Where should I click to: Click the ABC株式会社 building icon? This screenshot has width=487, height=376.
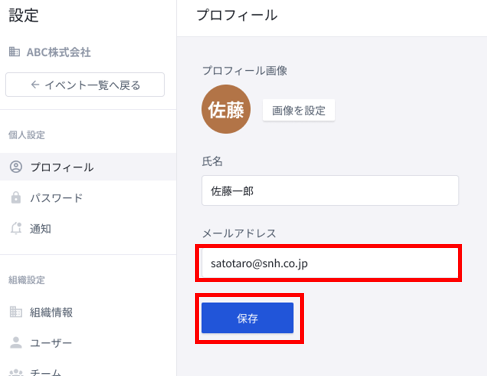point(14,52)
